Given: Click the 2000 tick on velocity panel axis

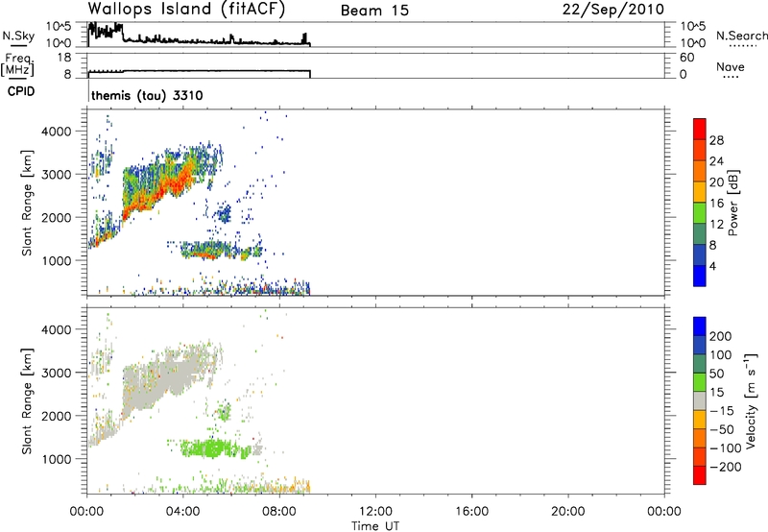Looking at the screenshot, I should point(56,416).
